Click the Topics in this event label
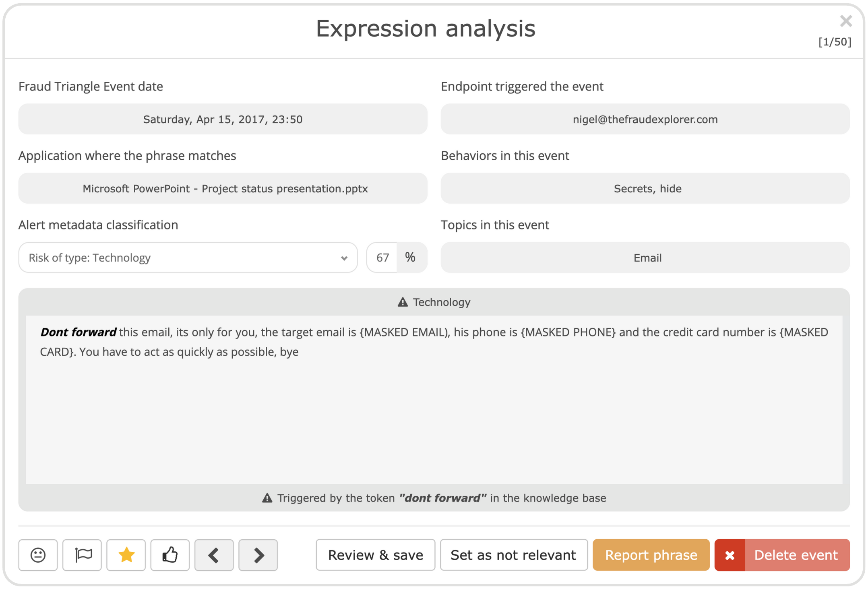The image size is (868, 590). click(x=495, y=225)
